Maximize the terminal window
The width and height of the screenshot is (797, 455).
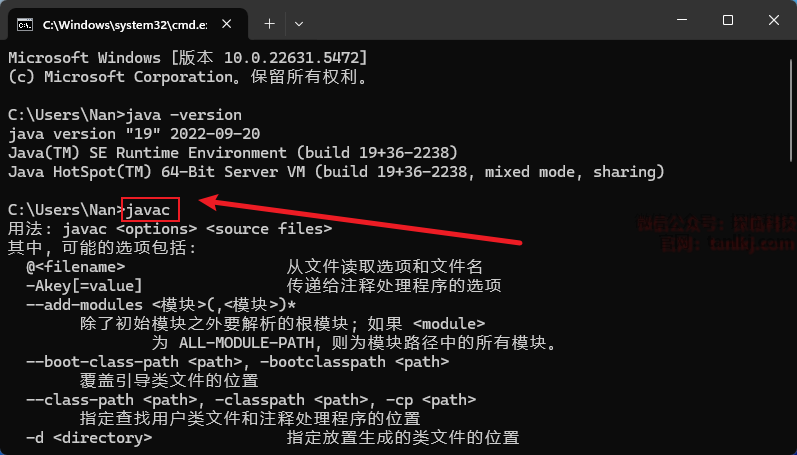(x=727, y=20)
